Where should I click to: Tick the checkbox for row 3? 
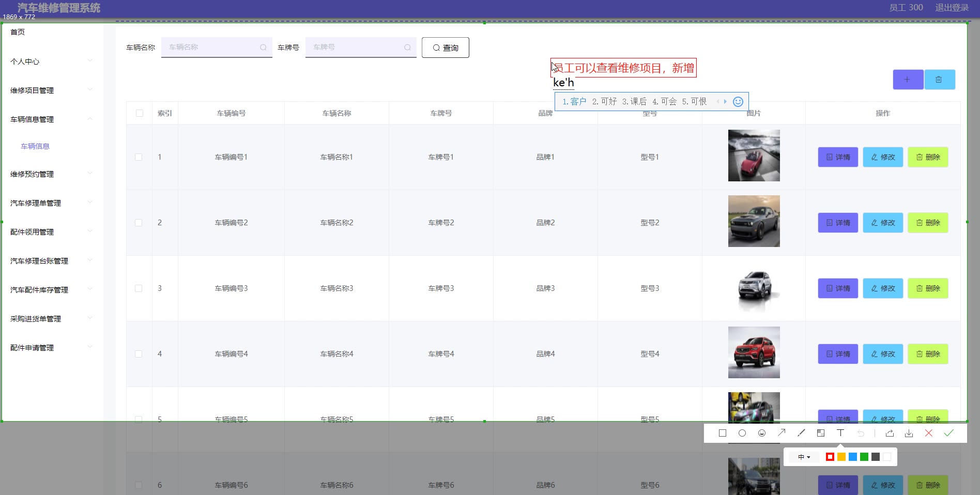click(139, 288)
